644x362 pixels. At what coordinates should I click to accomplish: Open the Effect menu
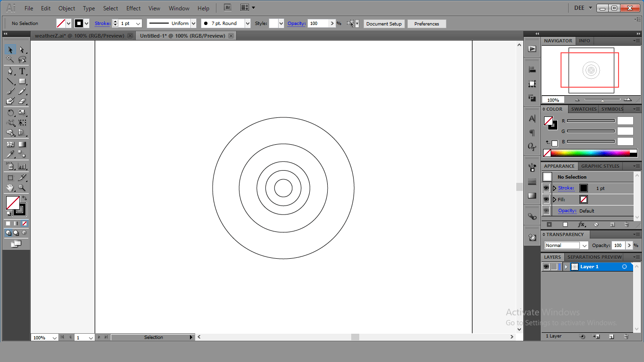click(133, 8)
